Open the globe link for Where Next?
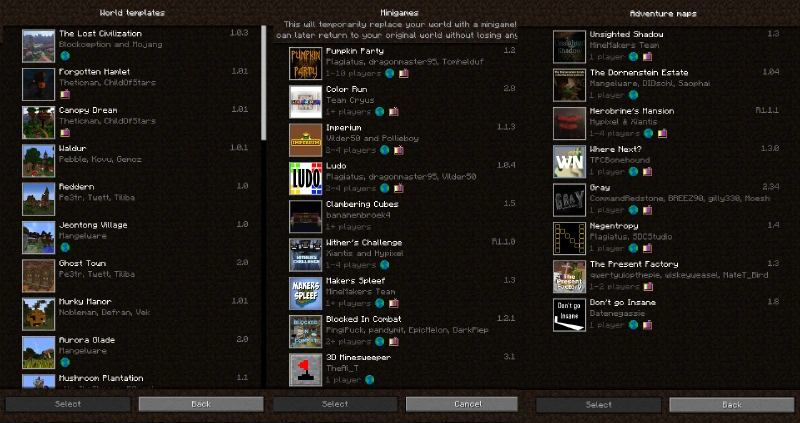The height and width of the screenshot is (423, 800). [633, 171]
